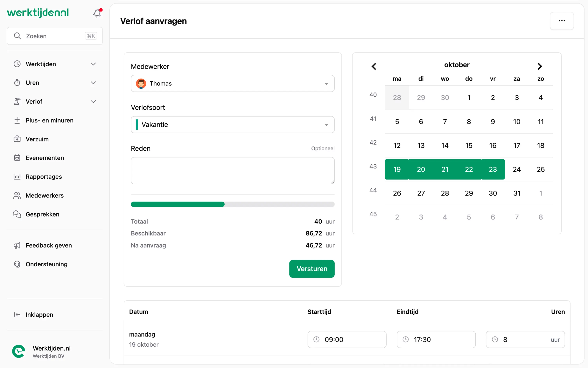This screenshot has width=588, height=368.
Task: Expand the Verlof submenu chevron
Action: (x=93, y=101)
